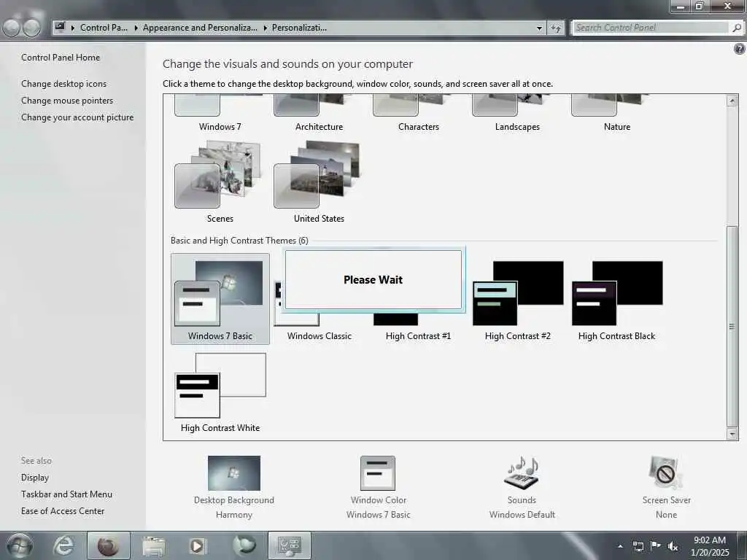Choose the High Contrast #2 theme
Image resolution: width=747 pixels, height=560 pixels.
(x=518, y=298)
